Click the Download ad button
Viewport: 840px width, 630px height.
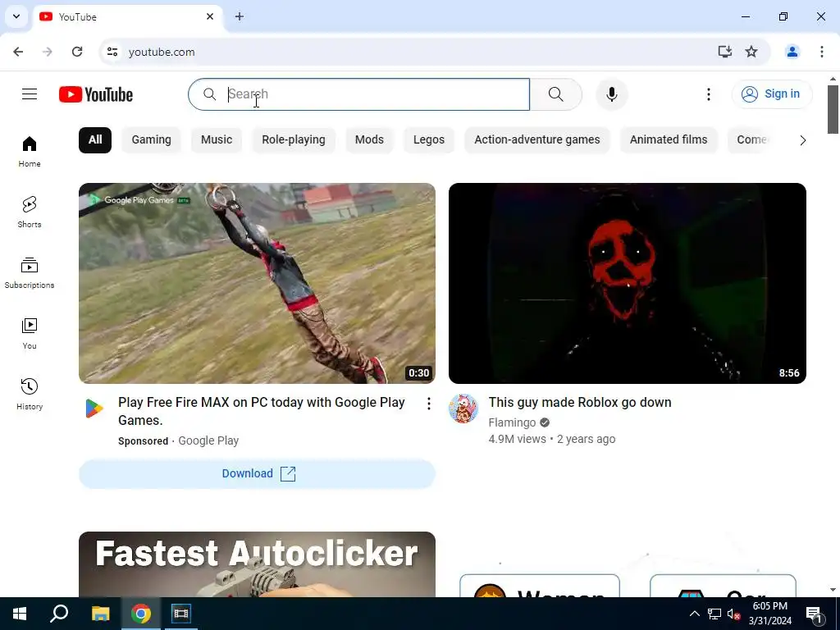pyautogui.click(x=257, y=473)
